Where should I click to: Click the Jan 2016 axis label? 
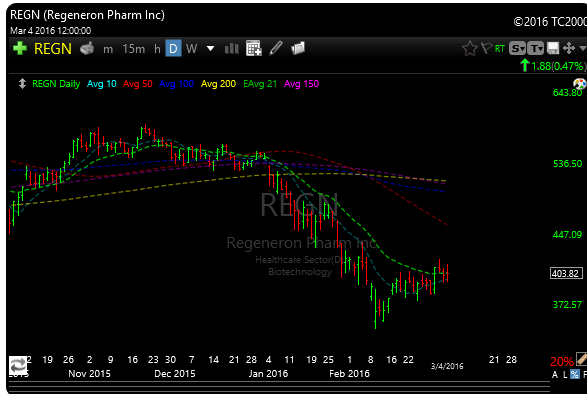click(x=268, y=374)
